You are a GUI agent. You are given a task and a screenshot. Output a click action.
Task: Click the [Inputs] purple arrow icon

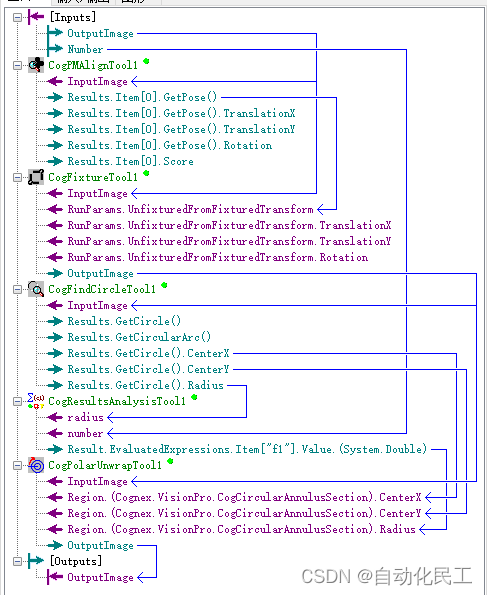click(x=36, y=17)
